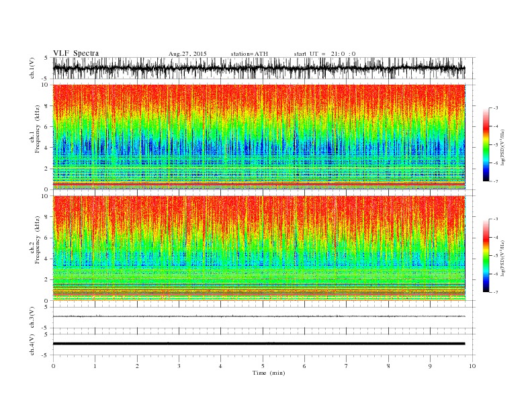Viewport: 532px width, 411px height.
Task: Click the time axis tick label "7"
Action: [x=347, y=366]
